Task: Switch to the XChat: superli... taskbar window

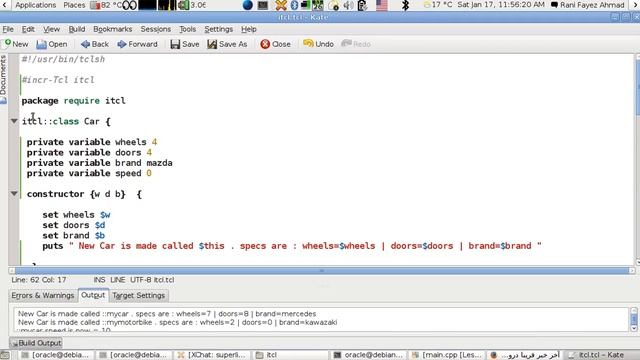Action: click(211, 355)
